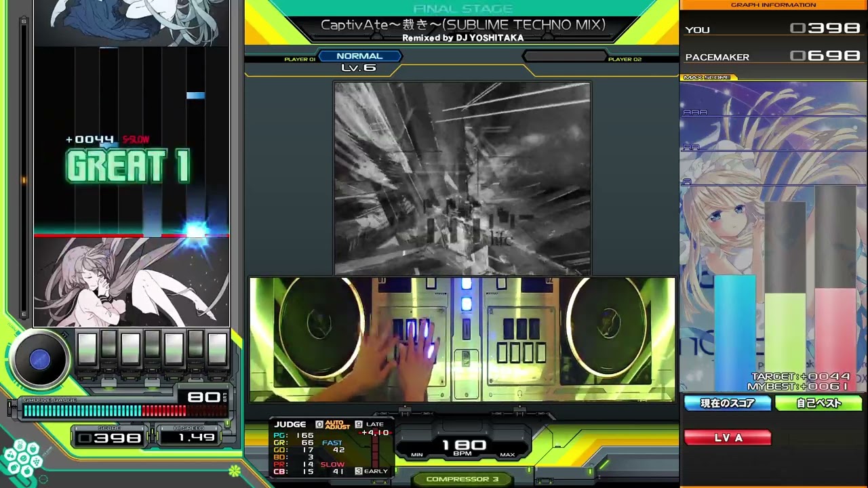Click the AA grade line label
Viewport: 868px width, 488px height.
690,147
